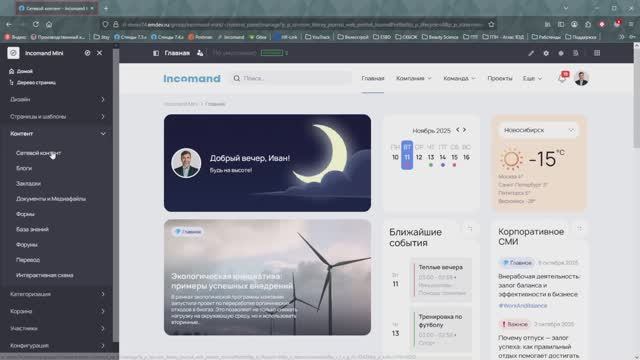The image size is (640, 360).
Task: Click the edit pencil icon in control bar
Action: [531, 53]
